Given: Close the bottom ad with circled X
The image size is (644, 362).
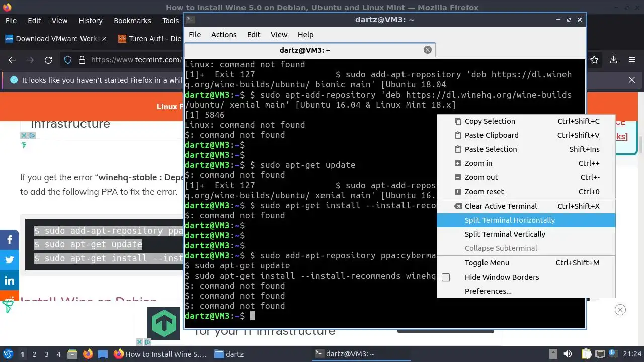Looking at the screenshot, I should coord(620,310).
